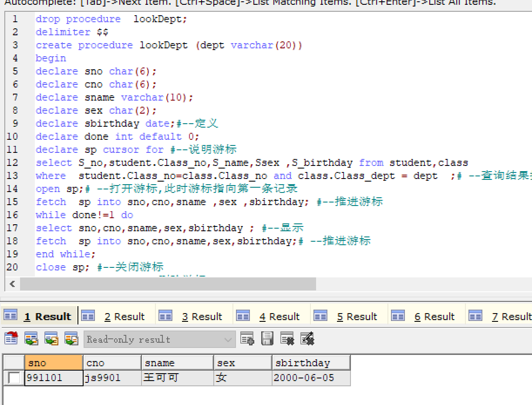
Task: Click the export result as icon with red arrow
Action: (x=11, y=339)
